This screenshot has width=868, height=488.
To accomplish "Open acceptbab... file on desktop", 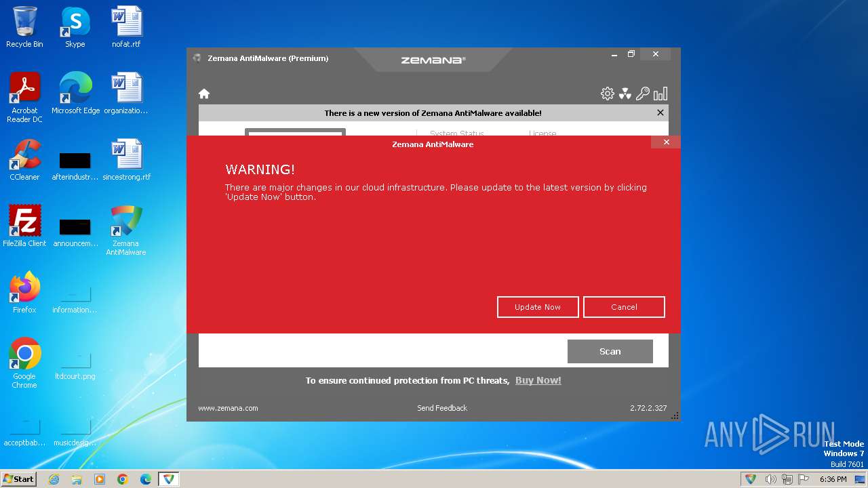I will [x=24, y=432].
